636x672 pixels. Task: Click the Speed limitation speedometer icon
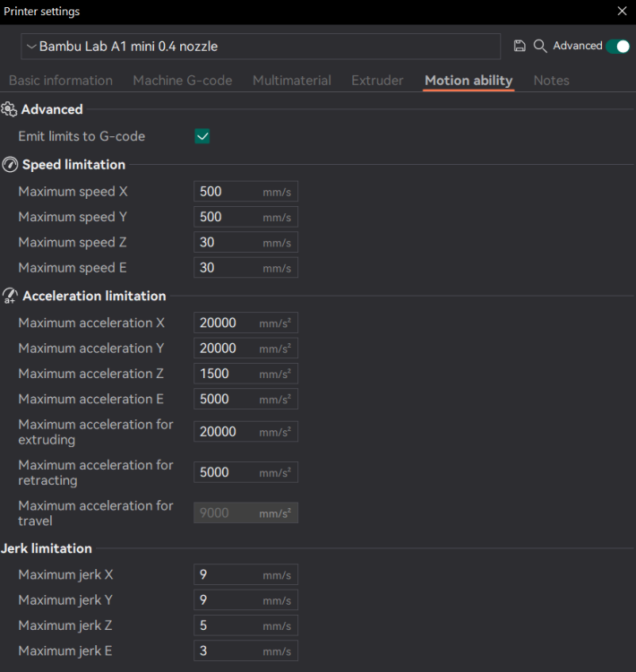point(10,165)
